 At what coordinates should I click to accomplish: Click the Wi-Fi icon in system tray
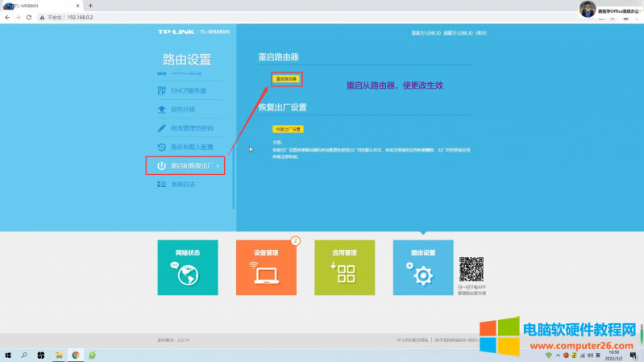tap(548, 356)
